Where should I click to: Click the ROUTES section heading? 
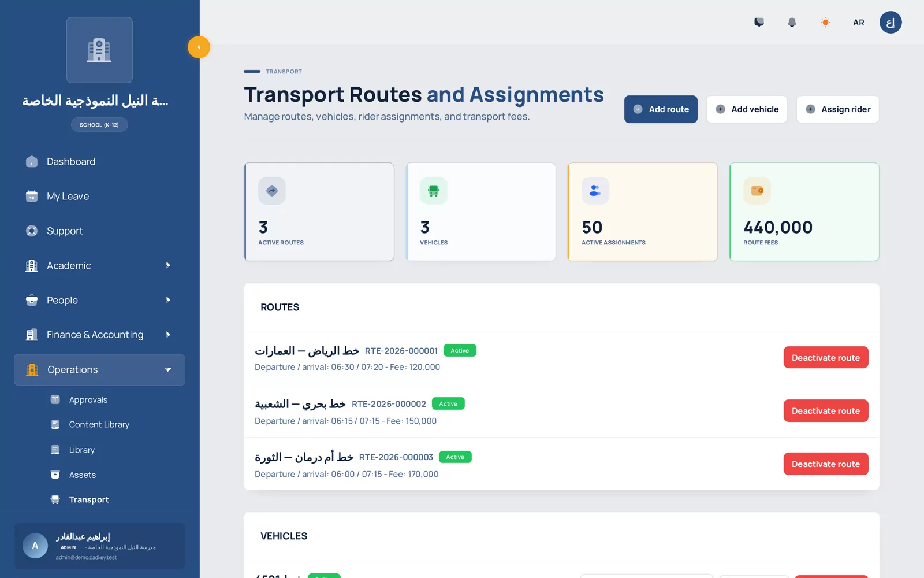pyautogui.click(x=280, y=307)
